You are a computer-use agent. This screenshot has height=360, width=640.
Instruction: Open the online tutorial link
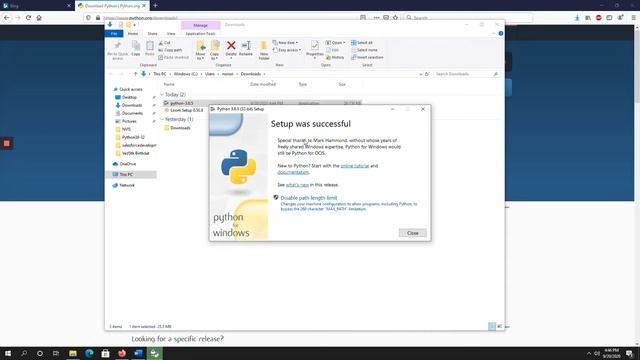tap(355, 166)
